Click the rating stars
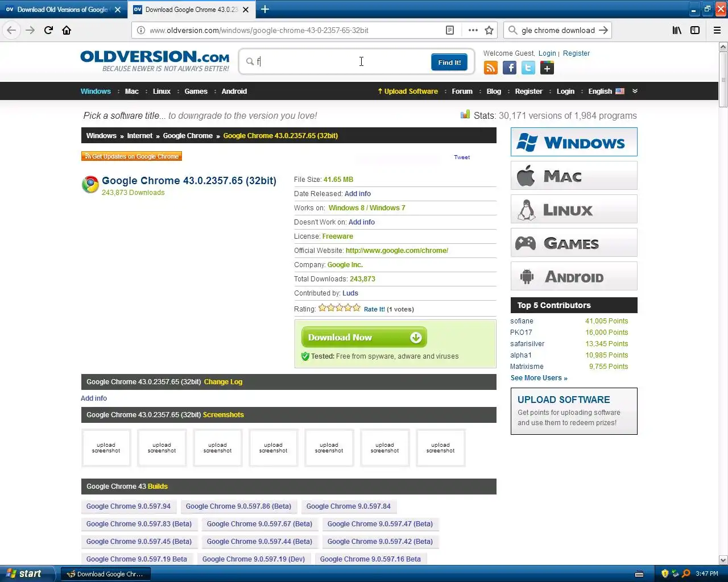Image resolution: width=728 pixels, height=582 pixels. coord(340,307)
